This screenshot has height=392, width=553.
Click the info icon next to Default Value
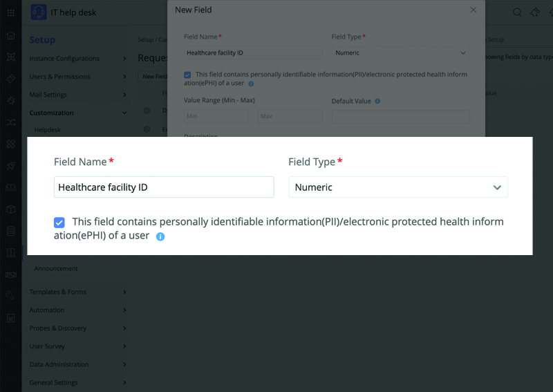pyautogui.click(x=377, y=101)
